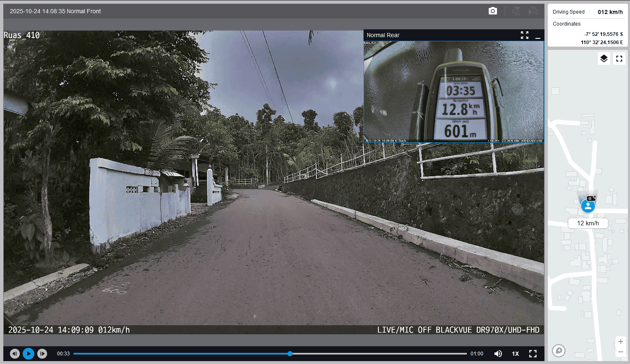Expand the Normal Rear camera view
Viewport: 630px width, 364px height.
[x=524, y=35]
